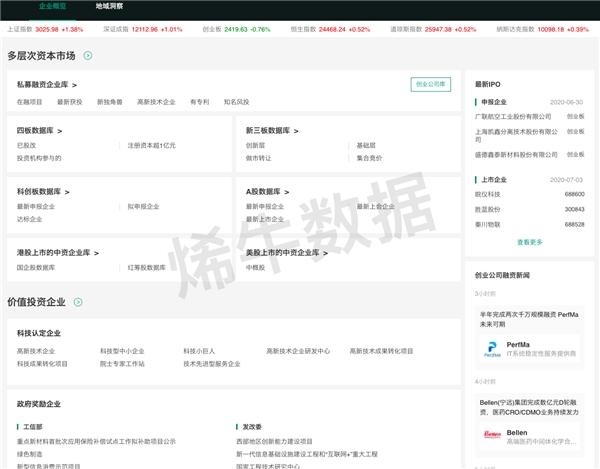Open the 最新上市企业 link

point(265,219)
